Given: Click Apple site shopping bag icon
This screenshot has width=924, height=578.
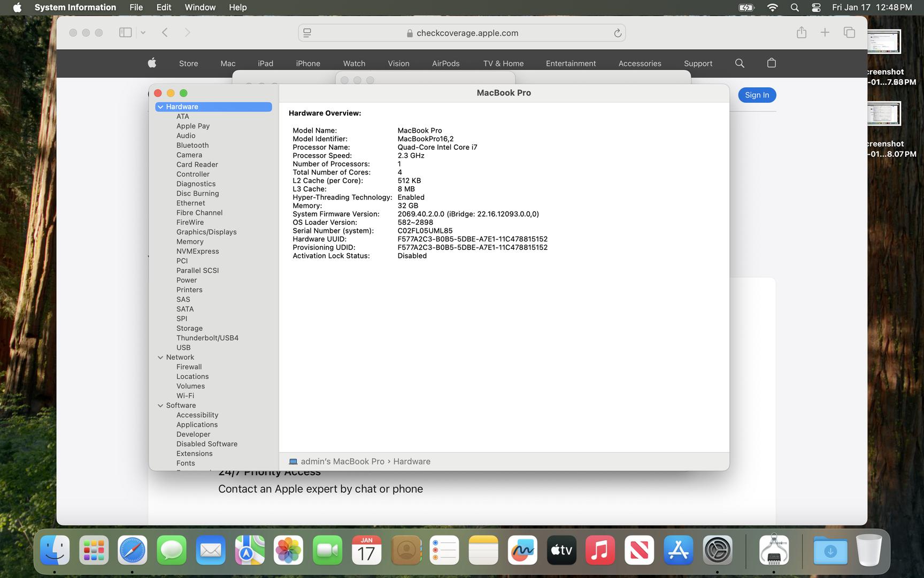Looking at the screenshot, I should coord(771,63).
